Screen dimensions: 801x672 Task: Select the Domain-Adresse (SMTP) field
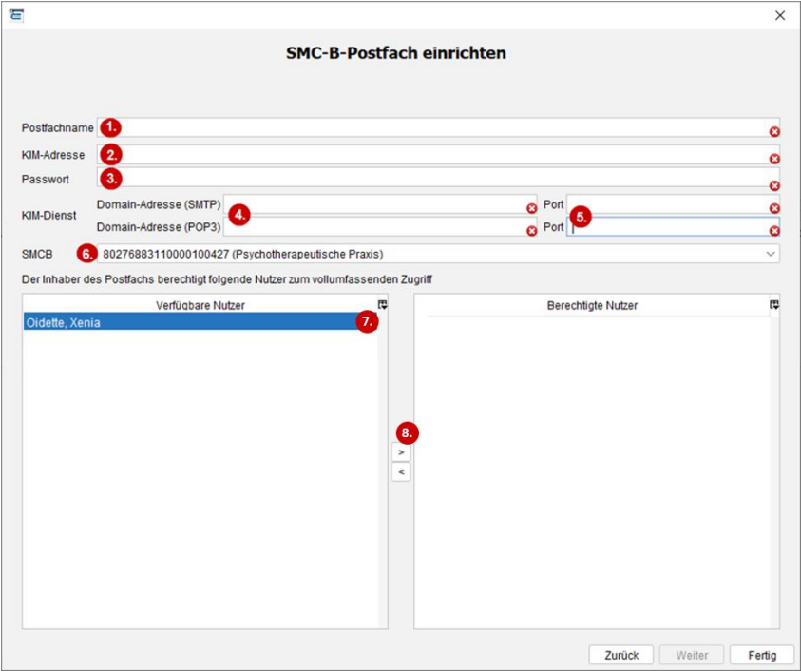pos(380,204)
